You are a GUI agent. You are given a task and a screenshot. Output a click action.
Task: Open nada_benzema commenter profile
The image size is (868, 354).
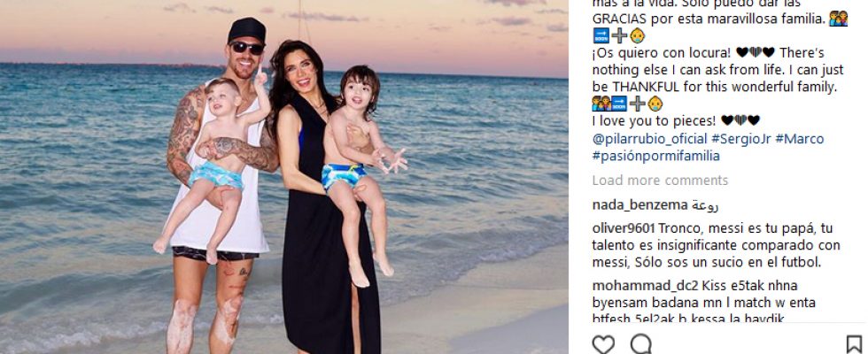tap(639, 205)
